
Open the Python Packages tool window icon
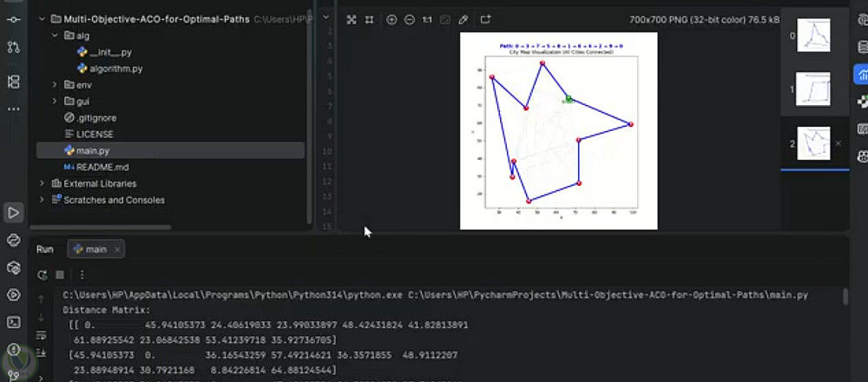[13, 268]
